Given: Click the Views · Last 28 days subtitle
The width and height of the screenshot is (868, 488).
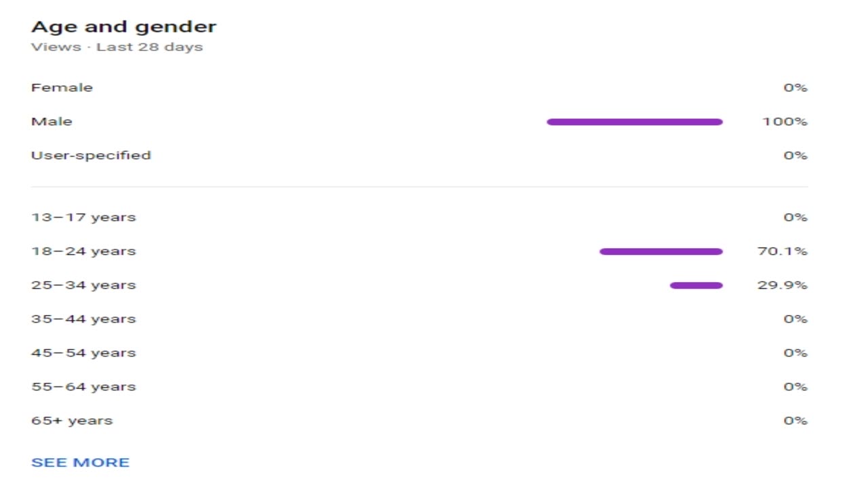Looking at the screenshot, I should click(x=117, y=47).
